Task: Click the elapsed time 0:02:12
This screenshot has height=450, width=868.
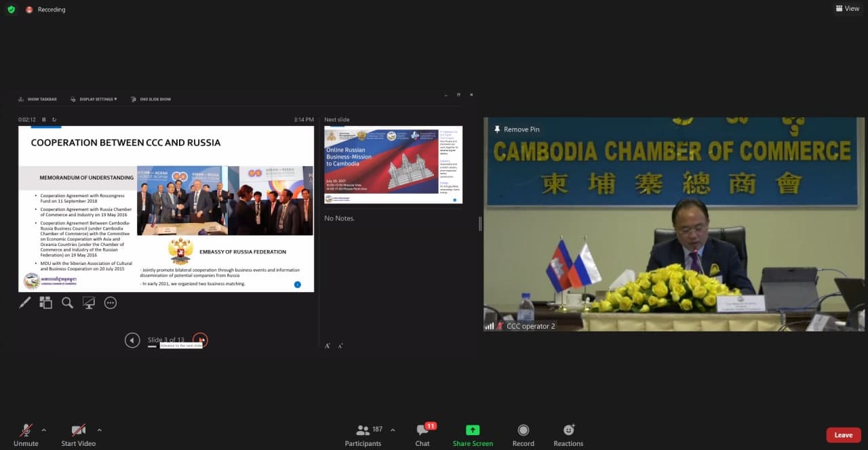Action: pos(27,120)
